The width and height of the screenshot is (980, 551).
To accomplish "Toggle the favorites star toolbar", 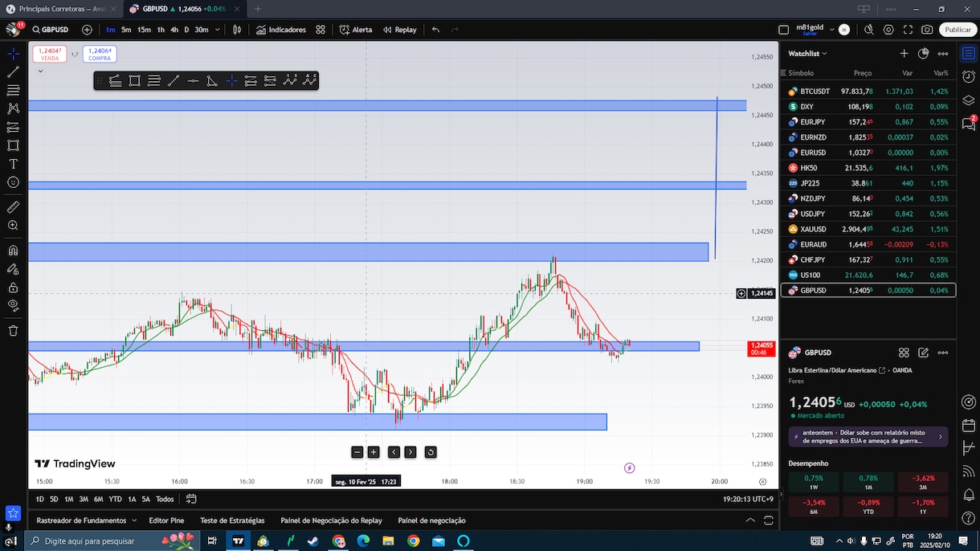I will (13, 512).
